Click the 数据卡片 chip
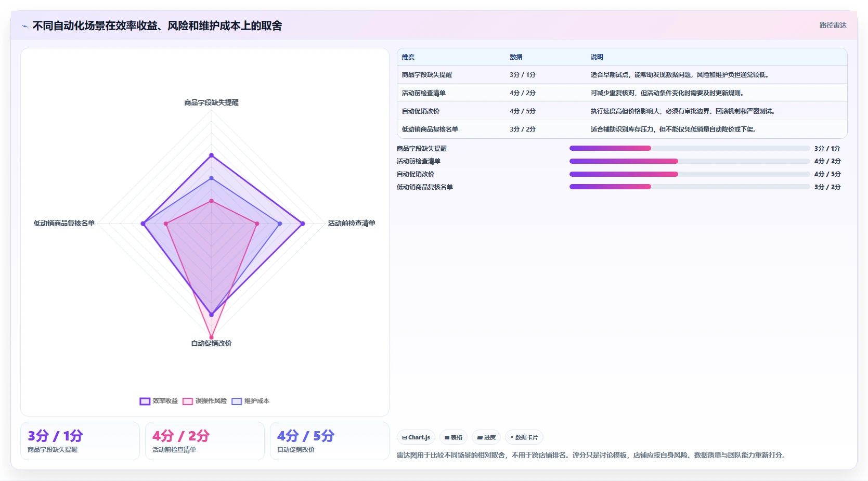Image resolution: width=868 pixels, height=481 pixels. (524, 437)
